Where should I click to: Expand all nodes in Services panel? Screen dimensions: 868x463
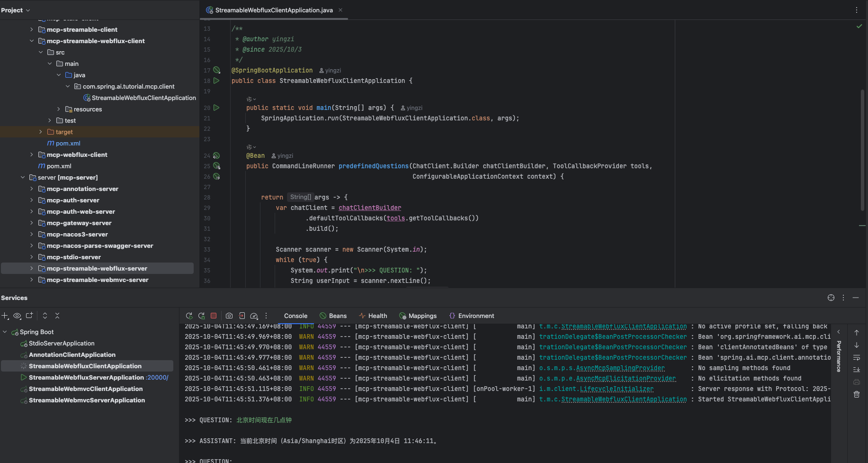click(45, 315)
